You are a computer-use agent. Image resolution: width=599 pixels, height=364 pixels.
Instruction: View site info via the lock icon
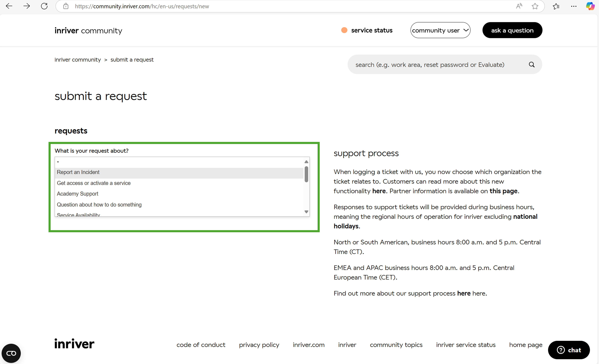[x=66, y=6]
